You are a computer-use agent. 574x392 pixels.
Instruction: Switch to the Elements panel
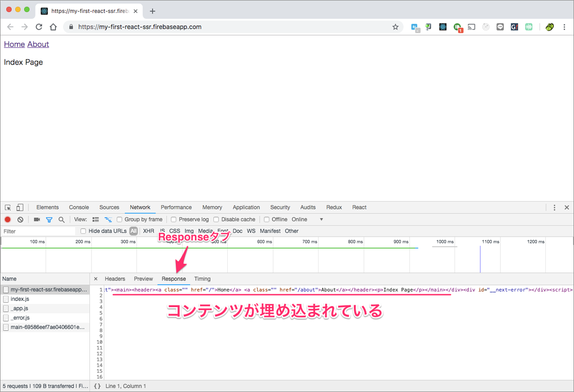[x=47, y=207]
